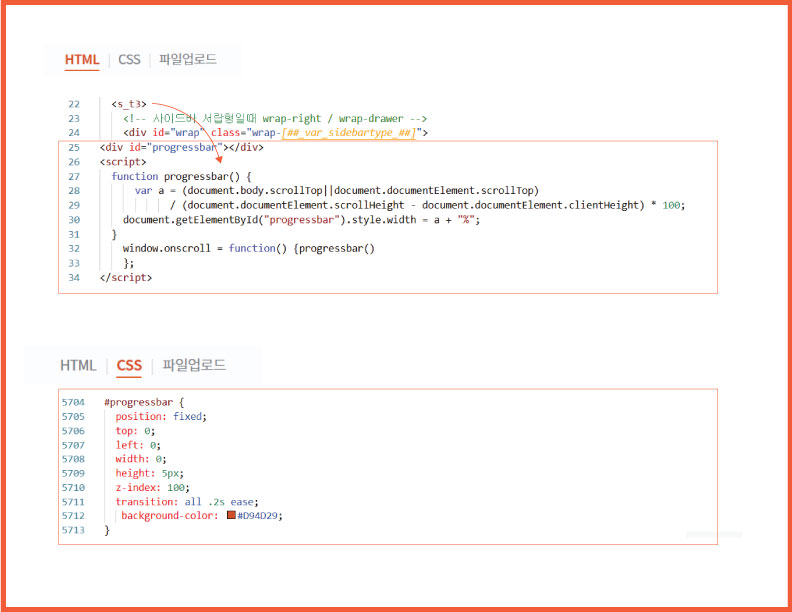792x612 pixels.
Task: Click the #D94D29 color swatch
Action: [231, 515]
